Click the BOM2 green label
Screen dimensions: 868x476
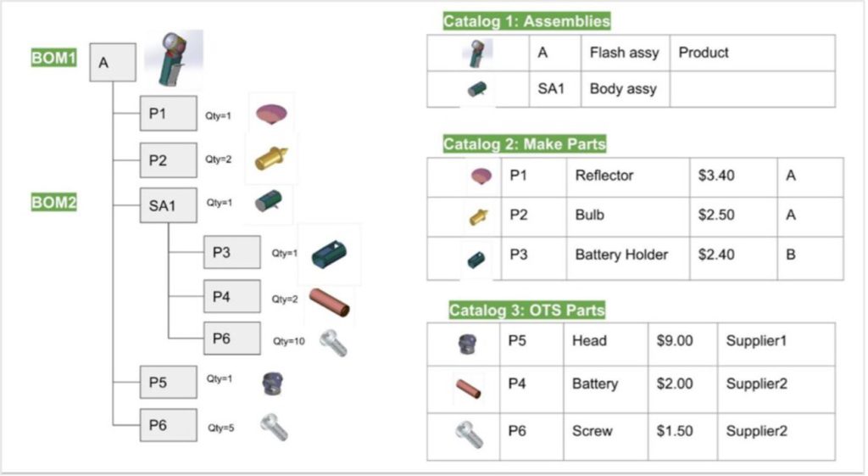53,202
